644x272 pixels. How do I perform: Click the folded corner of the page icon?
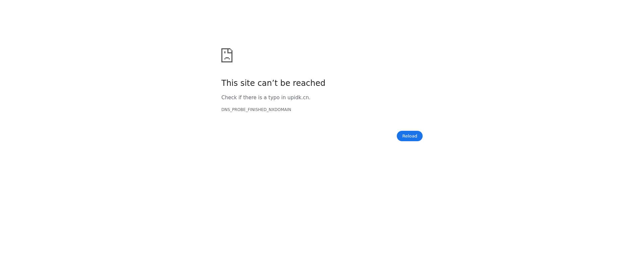[230, 51]
